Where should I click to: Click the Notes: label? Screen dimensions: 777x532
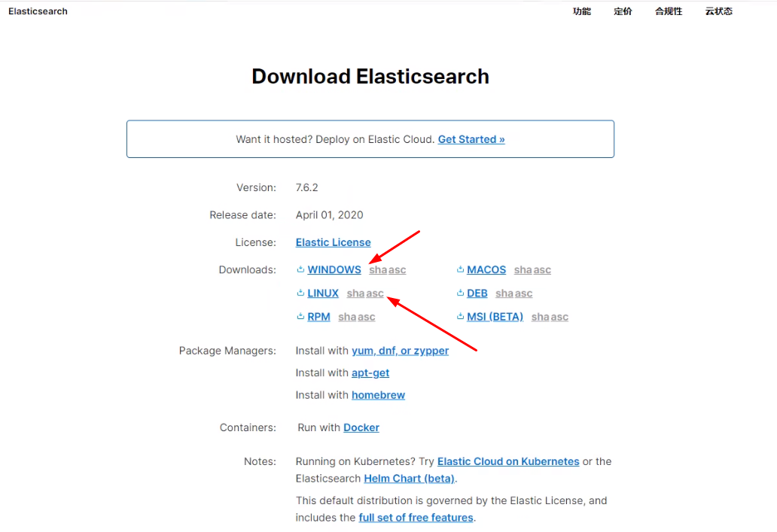pos(260,462)
